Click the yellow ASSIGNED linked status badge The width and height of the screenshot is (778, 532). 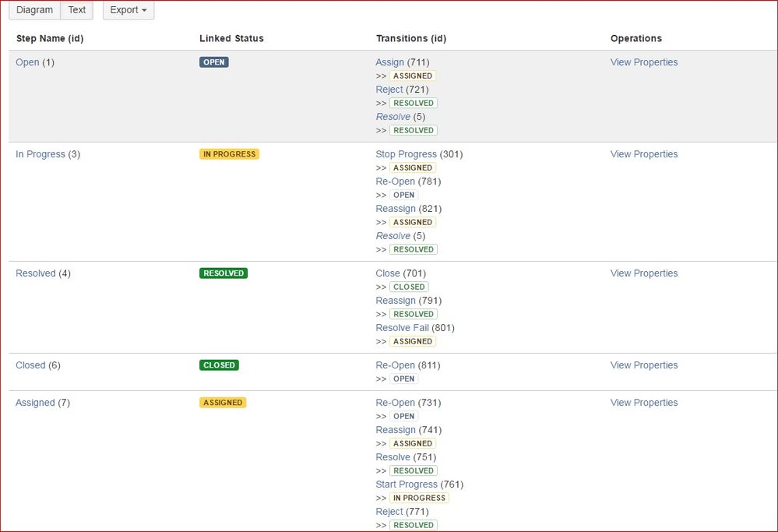(x=223, y=402)
